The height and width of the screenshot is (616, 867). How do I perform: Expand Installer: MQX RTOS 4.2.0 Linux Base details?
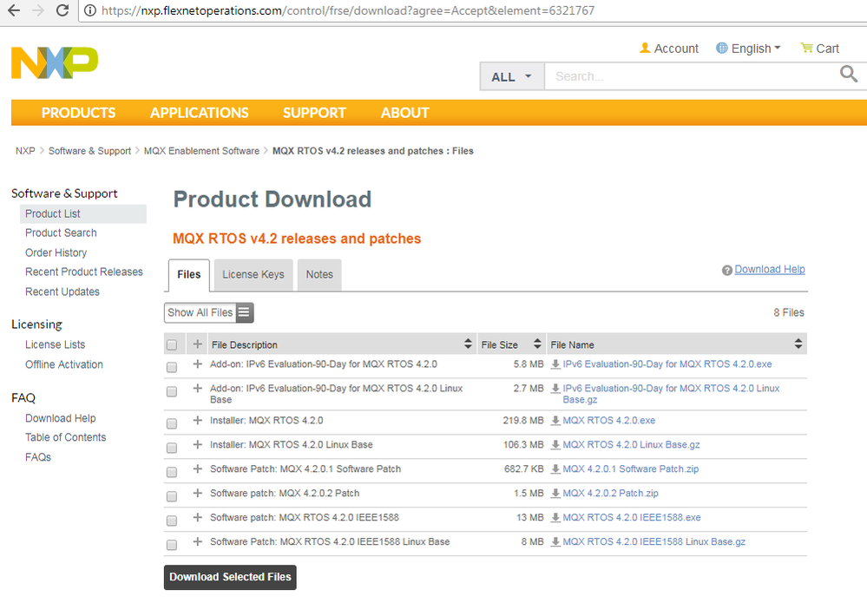point(197,444)
